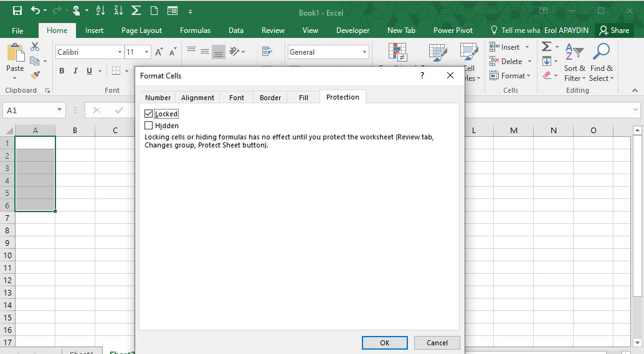Decrease font size with small A

[173, 52]
